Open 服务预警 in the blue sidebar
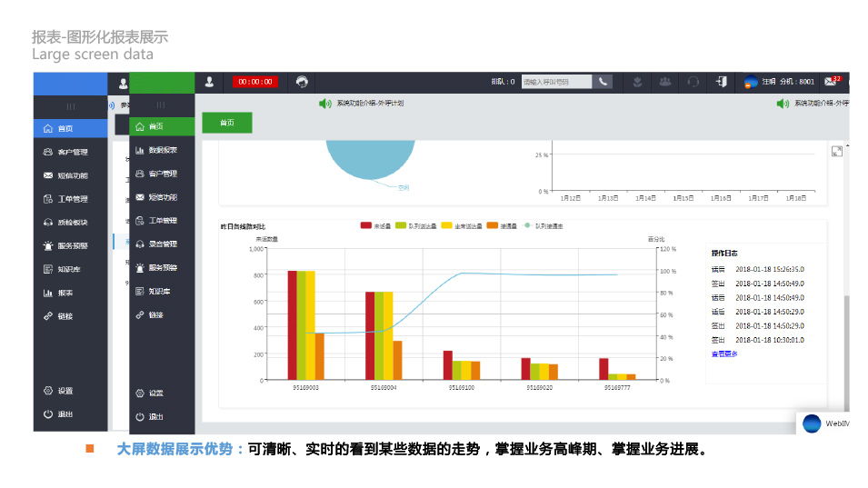Screen dimensions: 868x488 click(x=70, y=245)
